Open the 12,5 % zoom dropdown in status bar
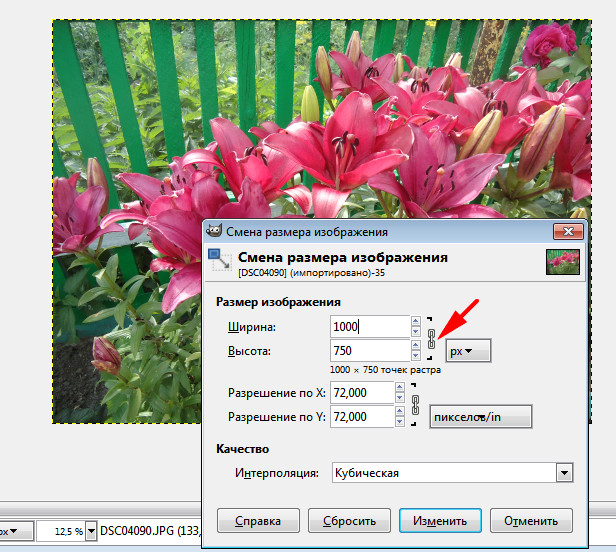 (x=91, y=531)
